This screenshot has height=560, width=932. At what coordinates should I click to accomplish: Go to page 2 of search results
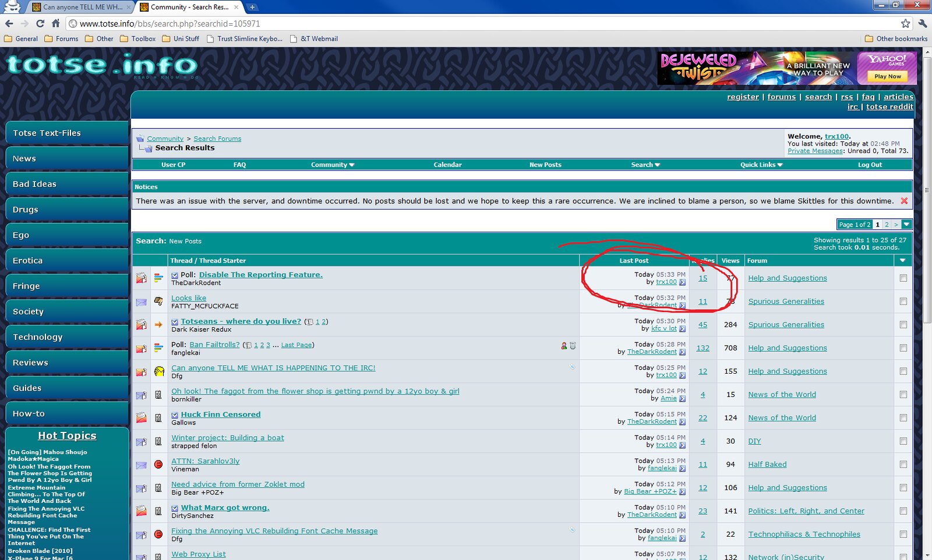887,224
